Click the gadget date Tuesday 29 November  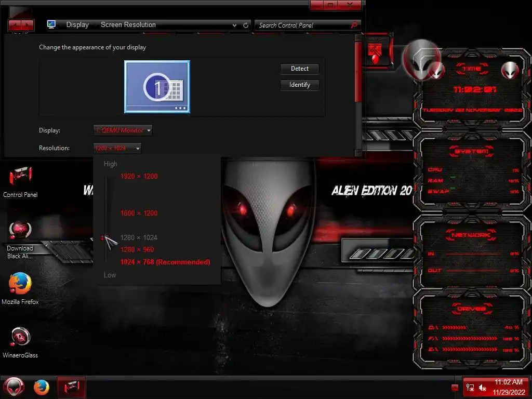(x=473, y=110)
